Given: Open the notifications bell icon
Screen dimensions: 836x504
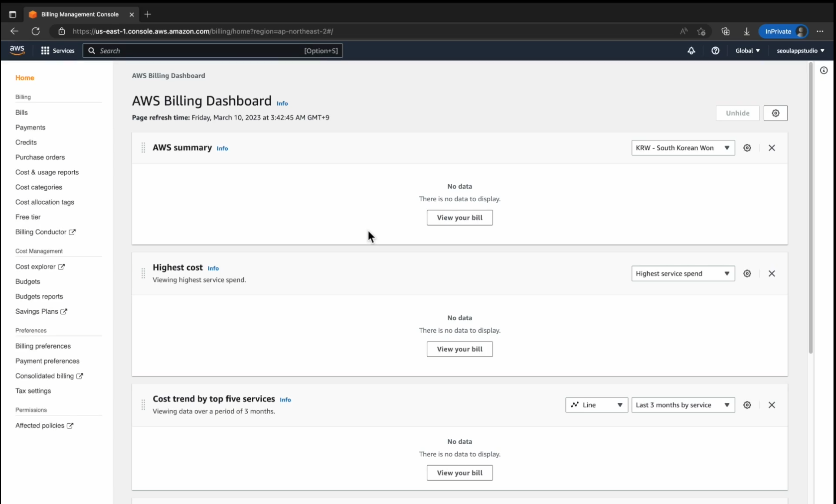Looking at the screenshot, I should click(x=691, y=51).
